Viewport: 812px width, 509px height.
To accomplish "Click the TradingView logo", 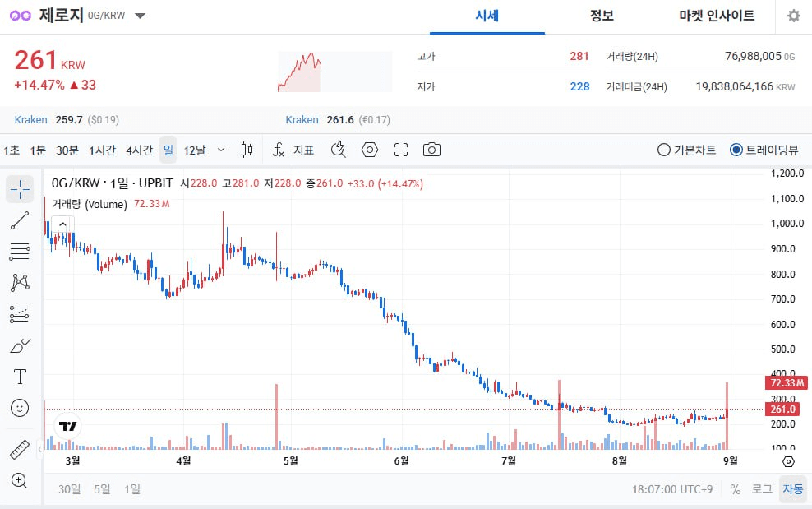I will (x=67, y=426).
